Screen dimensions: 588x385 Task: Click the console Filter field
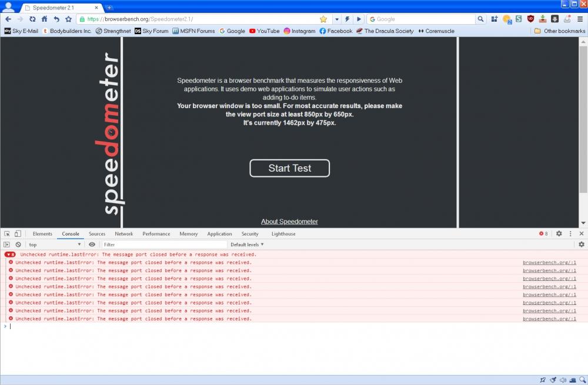pos(164,245)
